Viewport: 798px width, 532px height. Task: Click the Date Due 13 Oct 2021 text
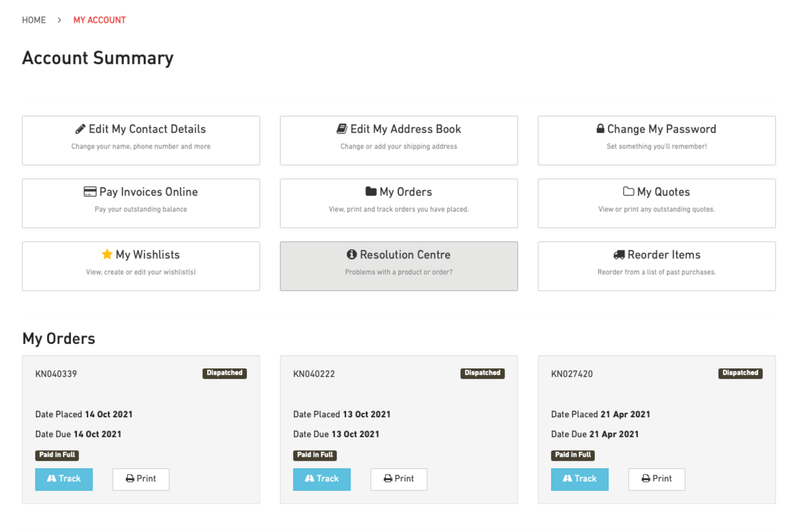(336, 434)
